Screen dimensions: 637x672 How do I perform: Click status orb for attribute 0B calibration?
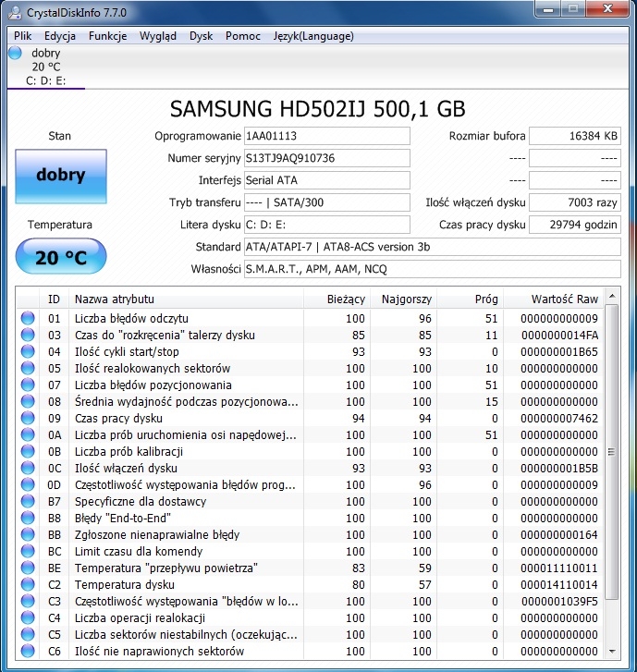coord(28,451)
